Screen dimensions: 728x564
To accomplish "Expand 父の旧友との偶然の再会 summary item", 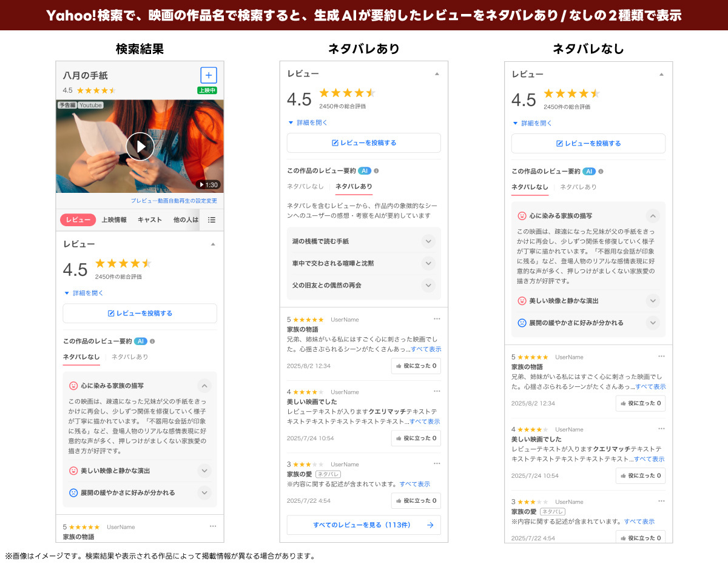I will click(x=428, y=285).
